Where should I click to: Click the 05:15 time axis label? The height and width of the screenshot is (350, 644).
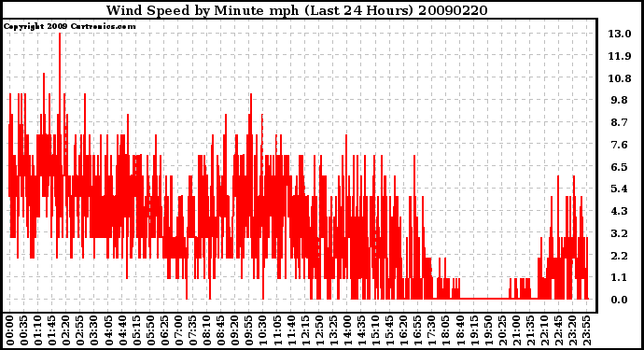point(136,330)
